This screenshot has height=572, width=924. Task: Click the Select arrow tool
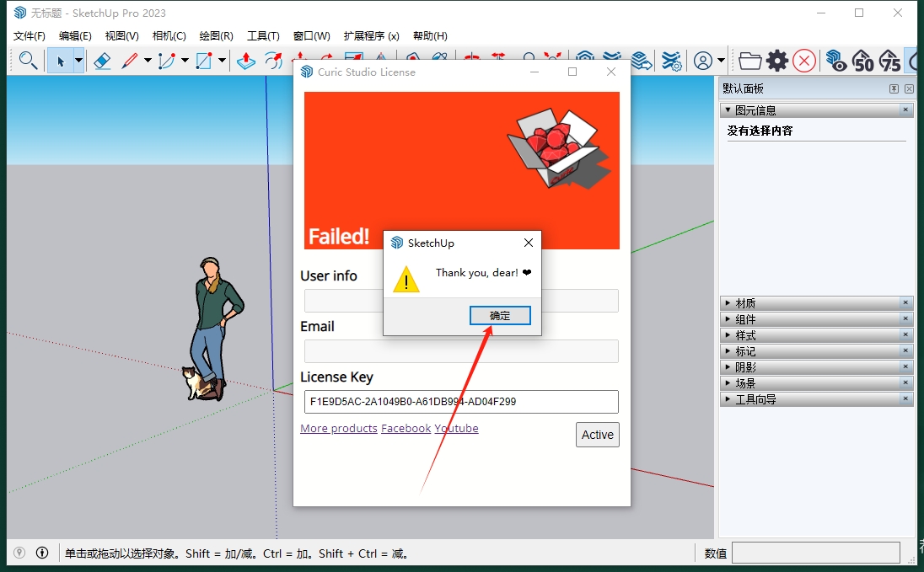[60, 61]
